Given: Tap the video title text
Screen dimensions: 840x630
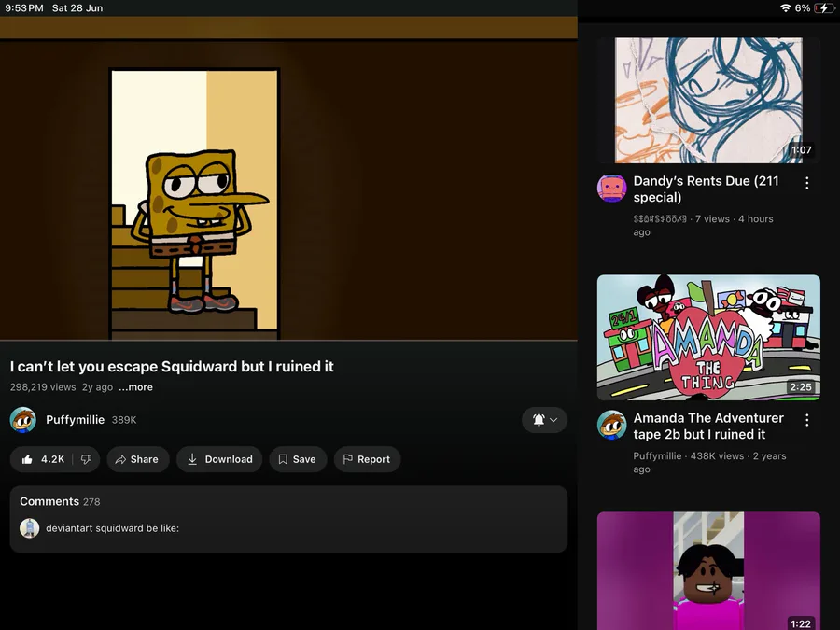Looking at the screenshot, I should (x=172, y=367).
